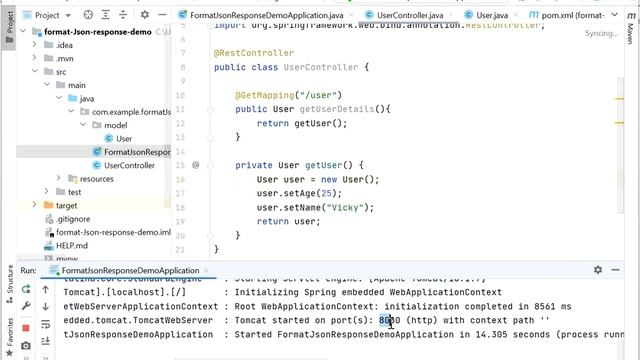The height and width of the screenshot is (360, 640).
Task: Expand the .idea folder
Action: 35,45
